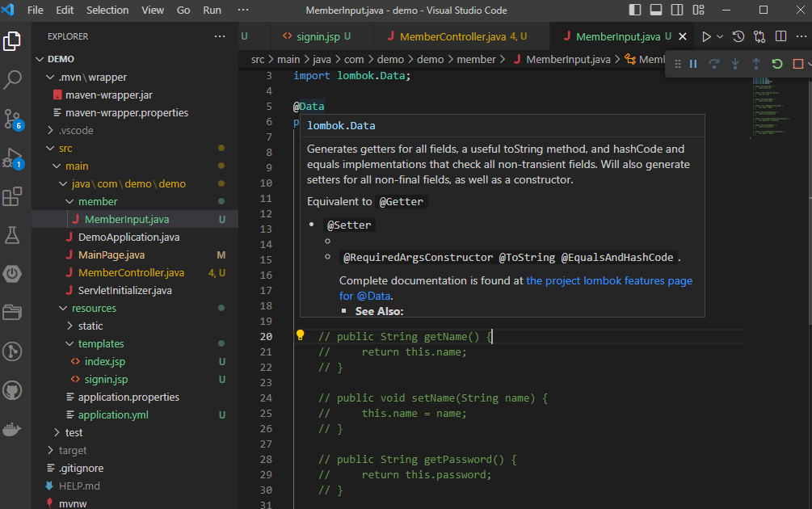The width and height of the screenshot is (812, 509).
Task: Expand the target folder
Action: click(x=50, y=451)
